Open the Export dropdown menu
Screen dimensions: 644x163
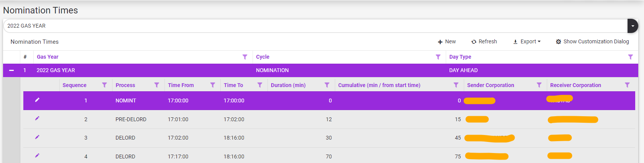527,41
